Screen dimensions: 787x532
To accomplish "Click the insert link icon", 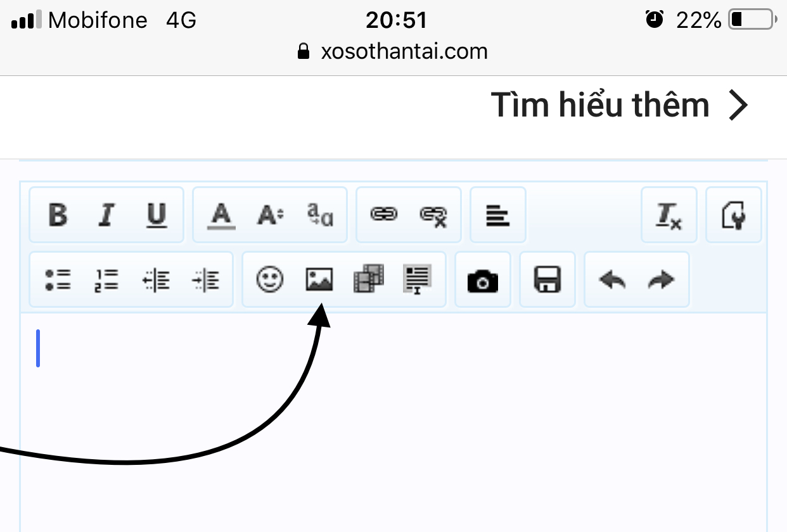I will 384,215.
